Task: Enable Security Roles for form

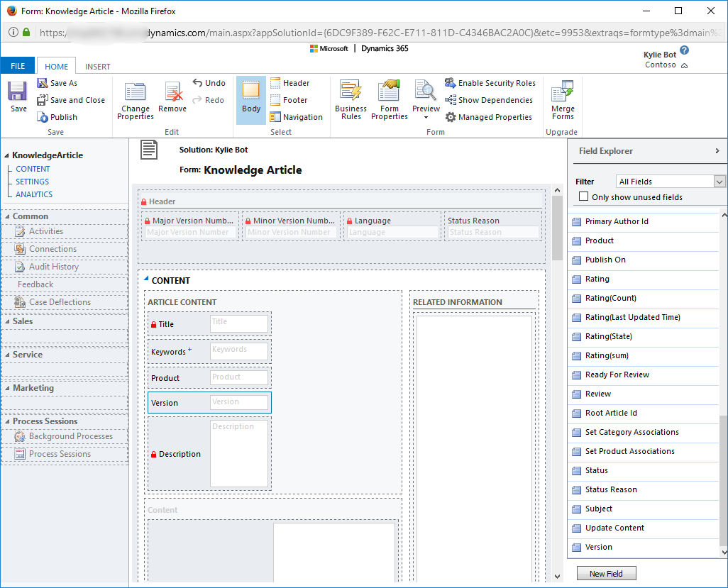Action: coord(490,83)
